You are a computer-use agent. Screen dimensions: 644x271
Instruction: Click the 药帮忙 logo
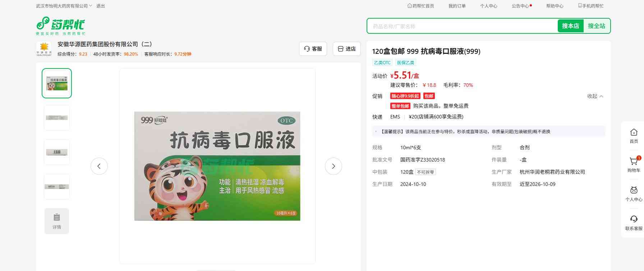click(x=60, y=25)
